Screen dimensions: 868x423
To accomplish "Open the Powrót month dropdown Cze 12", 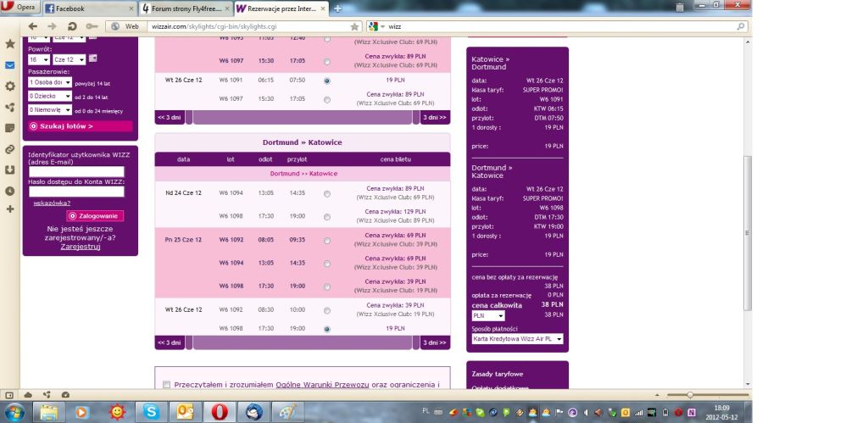I will pyautogui.click(x=70, y=59).
